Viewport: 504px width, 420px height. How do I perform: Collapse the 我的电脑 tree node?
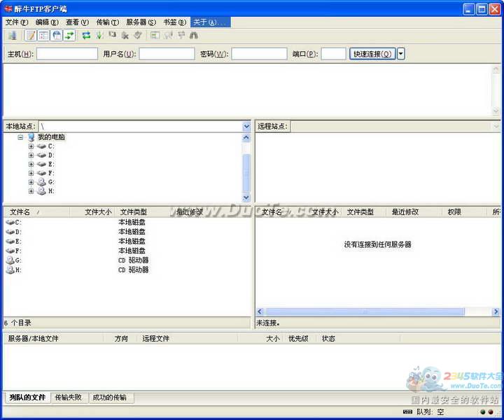click(20, 137)
